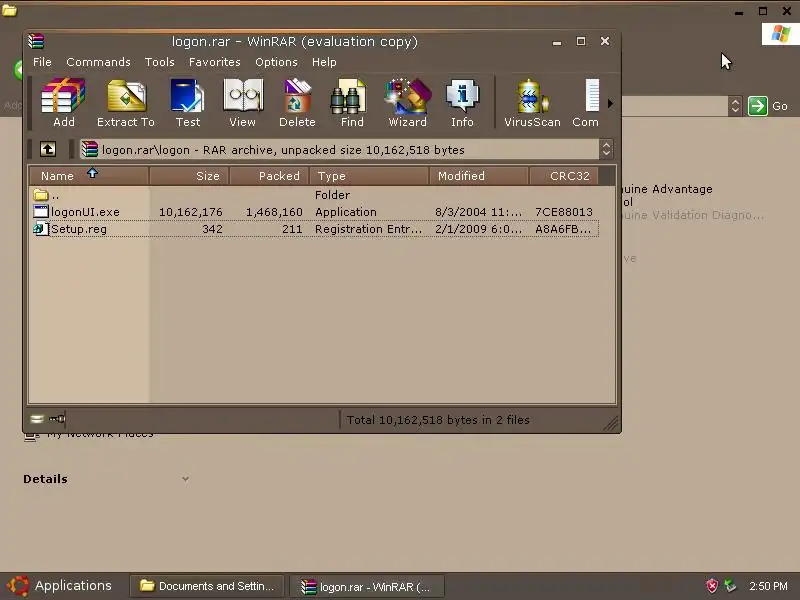This screenshot has width=800, height=600.
Task: Launch the Wizard tool
Action: (407, 103)
